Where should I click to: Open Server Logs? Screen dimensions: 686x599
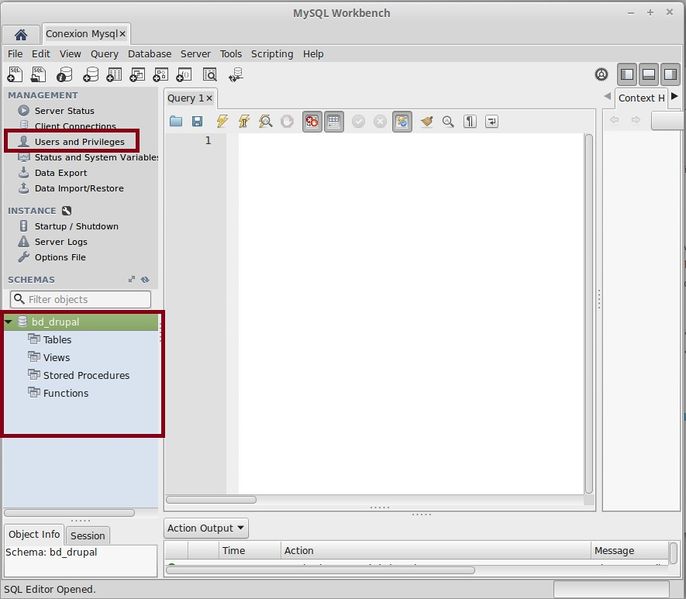point(61,242)
